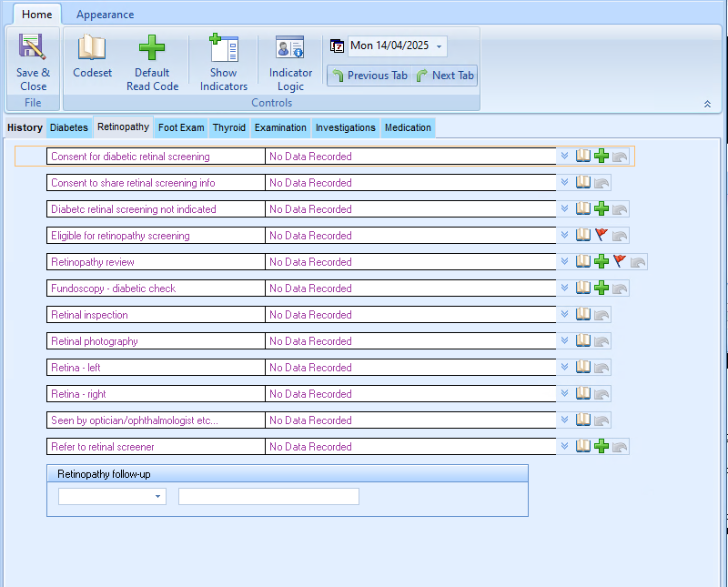This screenshot has width=728, height=587.
Task: Click the Retinopathy review value field
Action: [x=410, y=261]
